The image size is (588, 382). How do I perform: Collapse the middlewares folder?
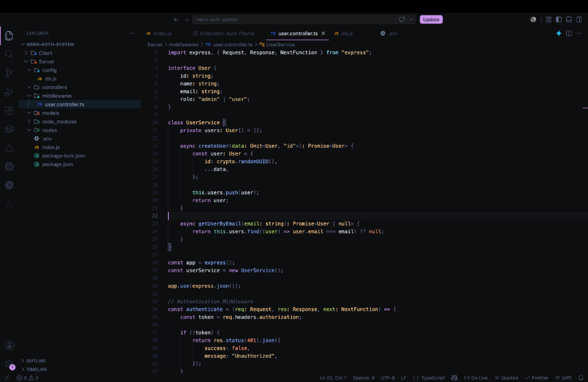point(29,96)
